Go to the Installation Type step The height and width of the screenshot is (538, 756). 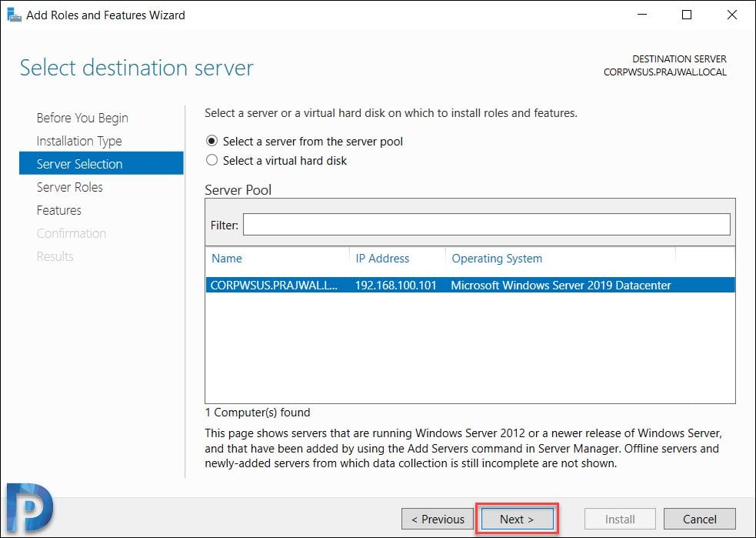point(79,141)
